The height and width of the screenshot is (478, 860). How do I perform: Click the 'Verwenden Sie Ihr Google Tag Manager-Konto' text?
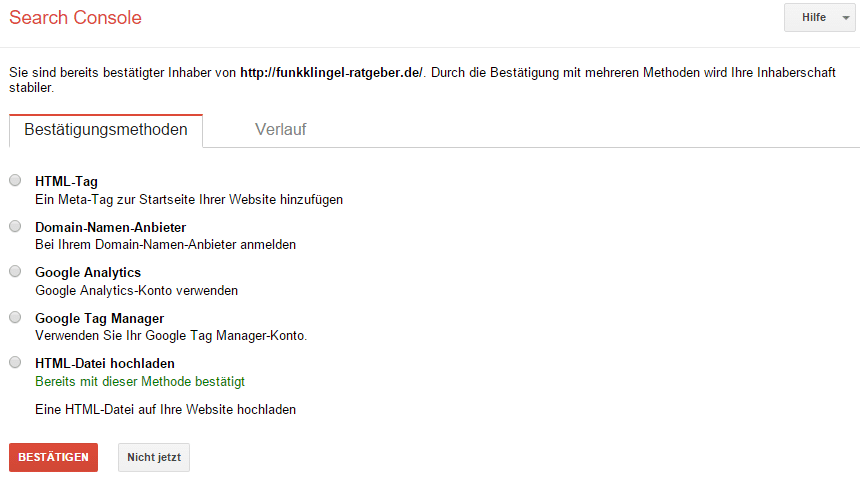(171, 335)
